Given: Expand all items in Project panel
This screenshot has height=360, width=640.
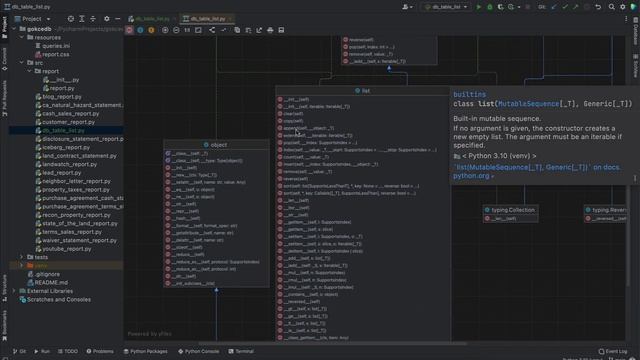Looking at the screenshot, I should [82, 19].
